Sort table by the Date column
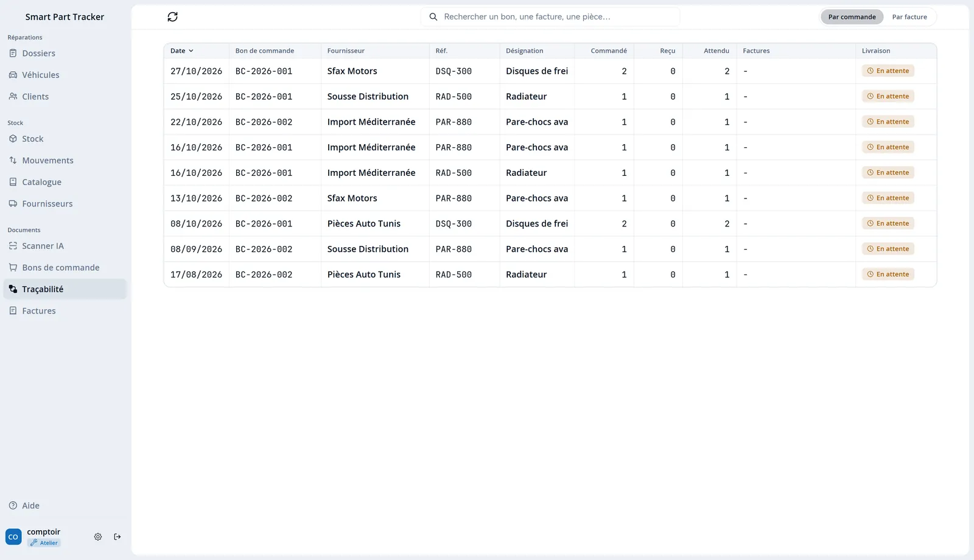 (x=181, y=51)
